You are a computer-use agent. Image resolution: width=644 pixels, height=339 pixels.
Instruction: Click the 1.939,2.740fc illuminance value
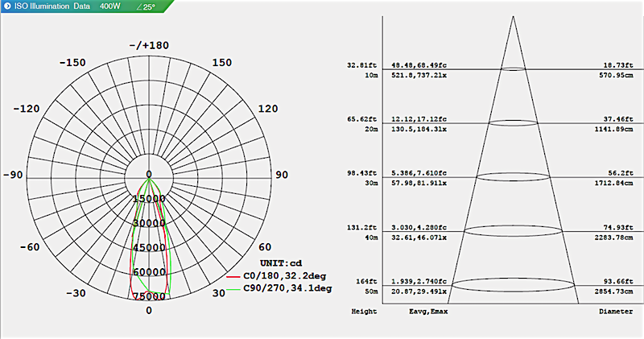coord(419,281)
